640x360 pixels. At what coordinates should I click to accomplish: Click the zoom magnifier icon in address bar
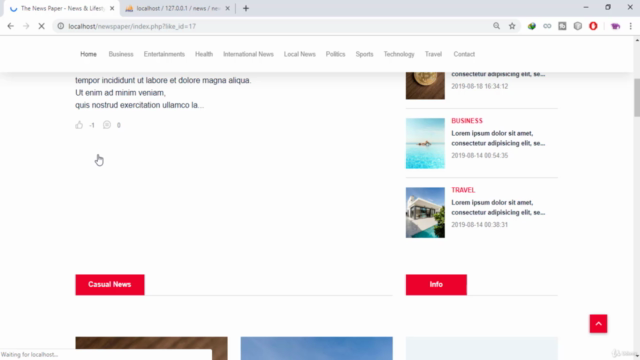pos(496,26)
